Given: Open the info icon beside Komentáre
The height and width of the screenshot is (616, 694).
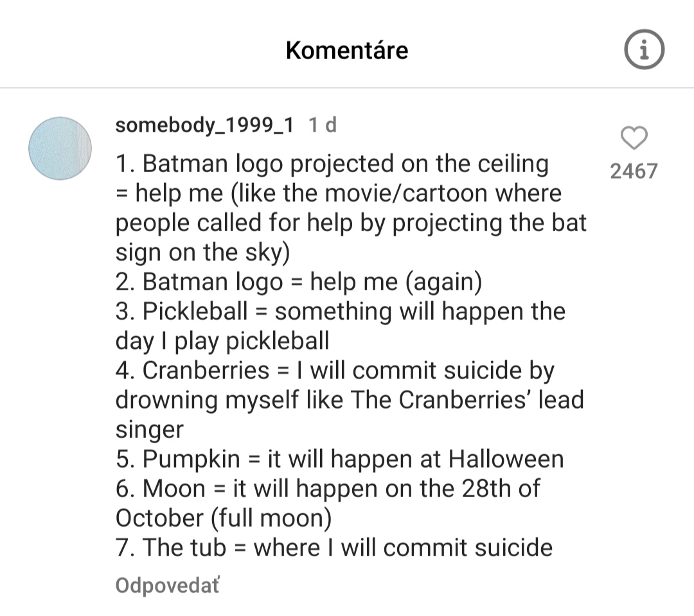Looking at the screenshot, I should (x=644, y=49).
